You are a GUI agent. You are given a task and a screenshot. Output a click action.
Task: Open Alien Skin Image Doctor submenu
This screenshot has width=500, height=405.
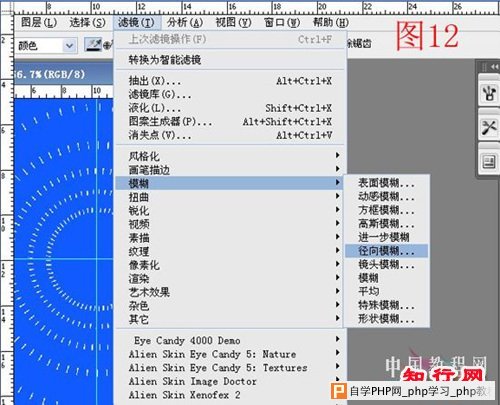230,381
